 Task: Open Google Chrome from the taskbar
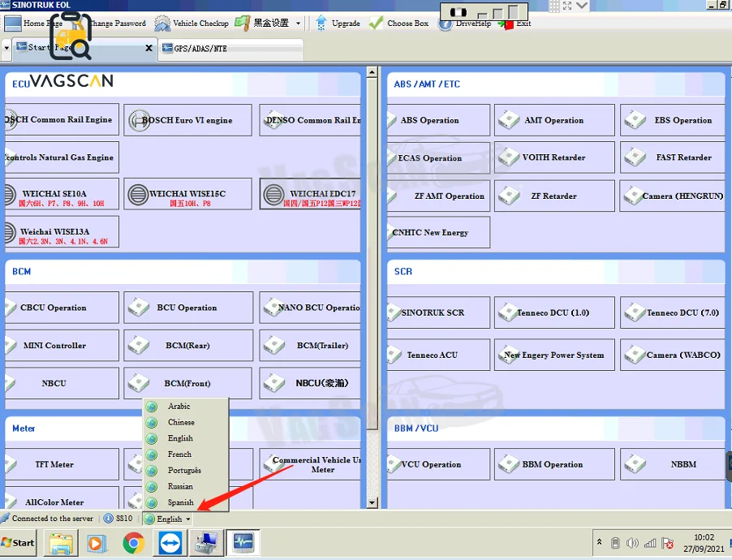(x=134, y=542)
